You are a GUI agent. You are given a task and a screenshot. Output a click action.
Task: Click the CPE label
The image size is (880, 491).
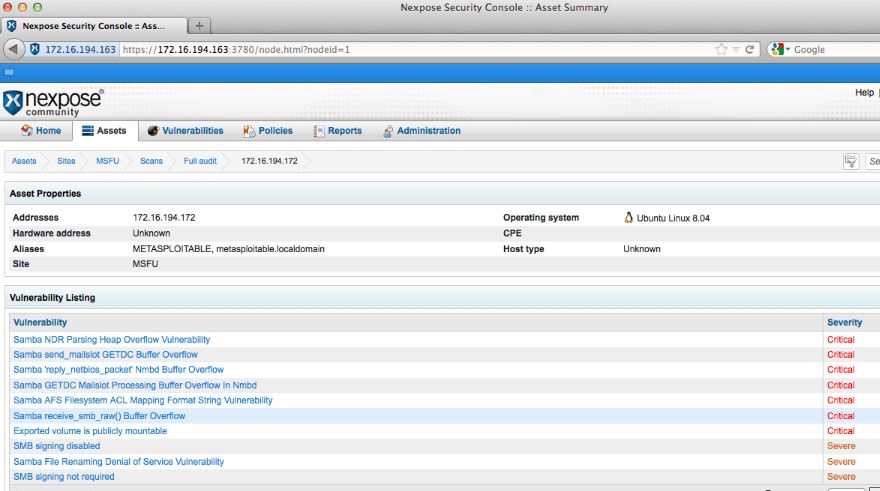click(512, 233)
